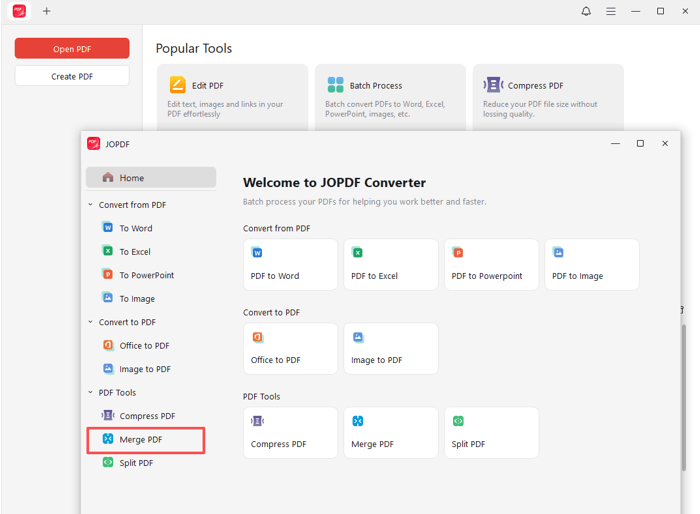Open the Image to PDF card label
This screenshot has height=514, width=700.
click(376, 360)
